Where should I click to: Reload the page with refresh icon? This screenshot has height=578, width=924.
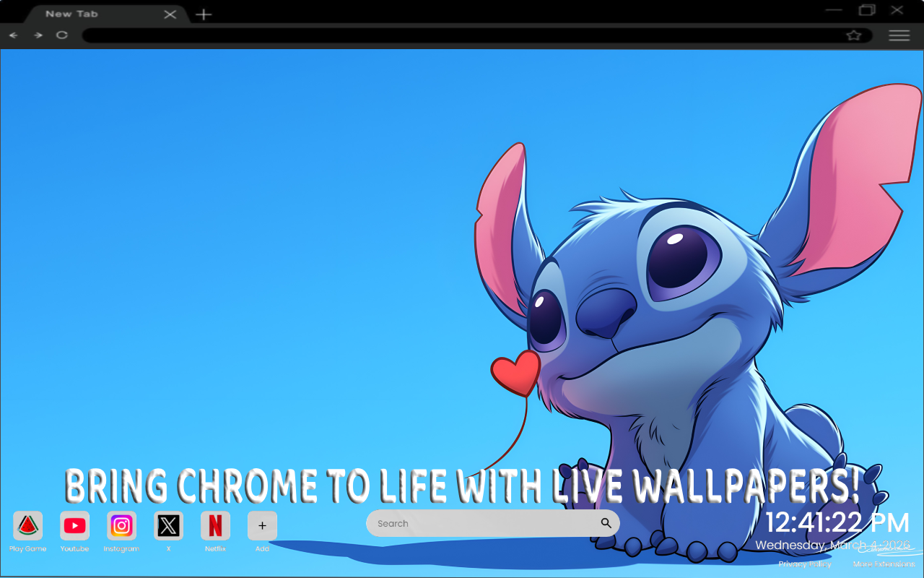[62, 35]
